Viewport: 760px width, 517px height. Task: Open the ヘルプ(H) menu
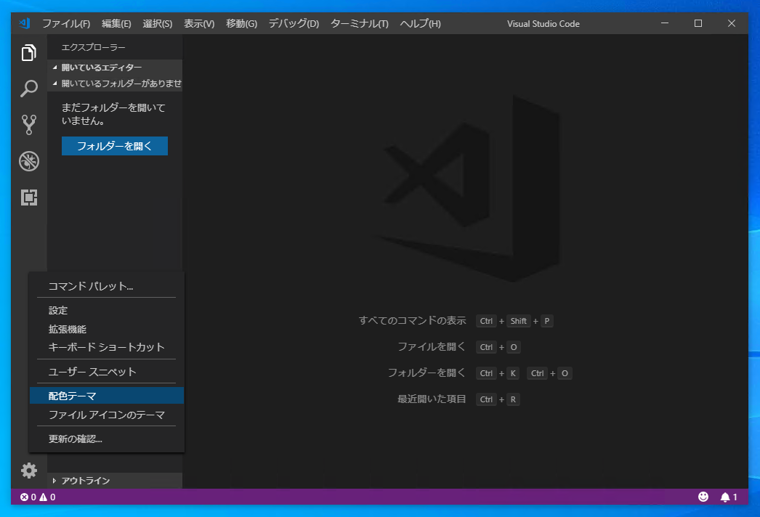(420, 24)
